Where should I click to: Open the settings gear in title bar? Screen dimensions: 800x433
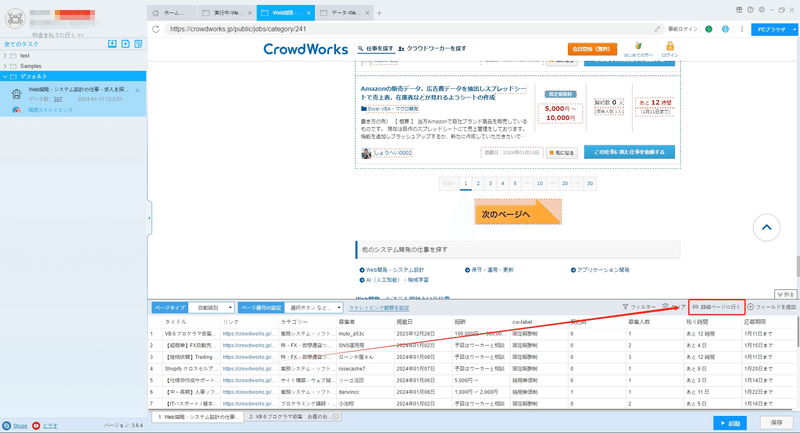761,10
